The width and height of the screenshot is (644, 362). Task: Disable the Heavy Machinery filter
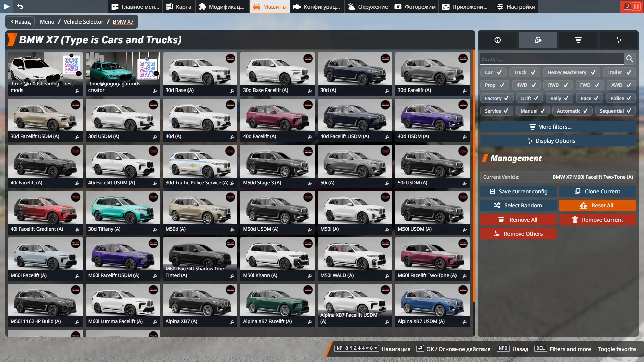tap(572, 72)
